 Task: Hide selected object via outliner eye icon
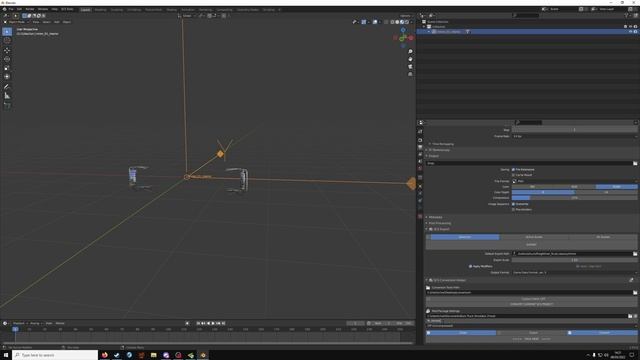pyautogui.click(x=631, y=31)
